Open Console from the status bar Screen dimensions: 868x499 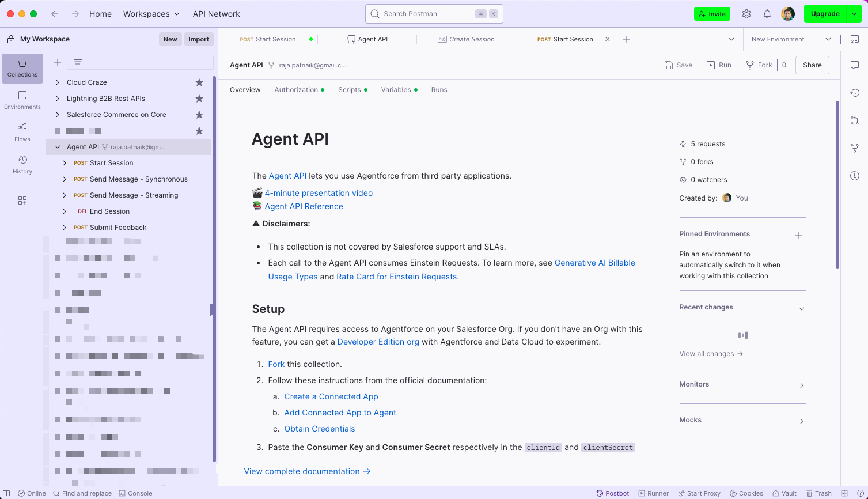(135, 493)
